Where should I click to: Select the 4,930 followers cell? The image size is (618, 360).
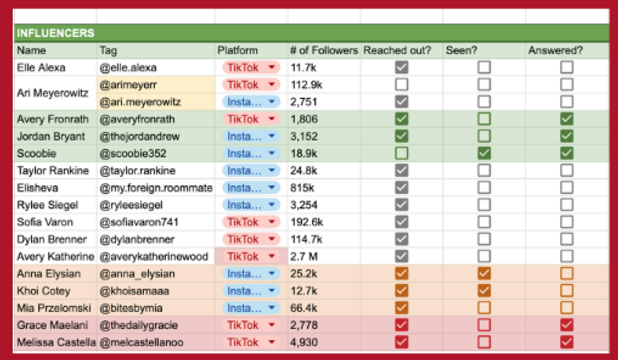[324, 342]
